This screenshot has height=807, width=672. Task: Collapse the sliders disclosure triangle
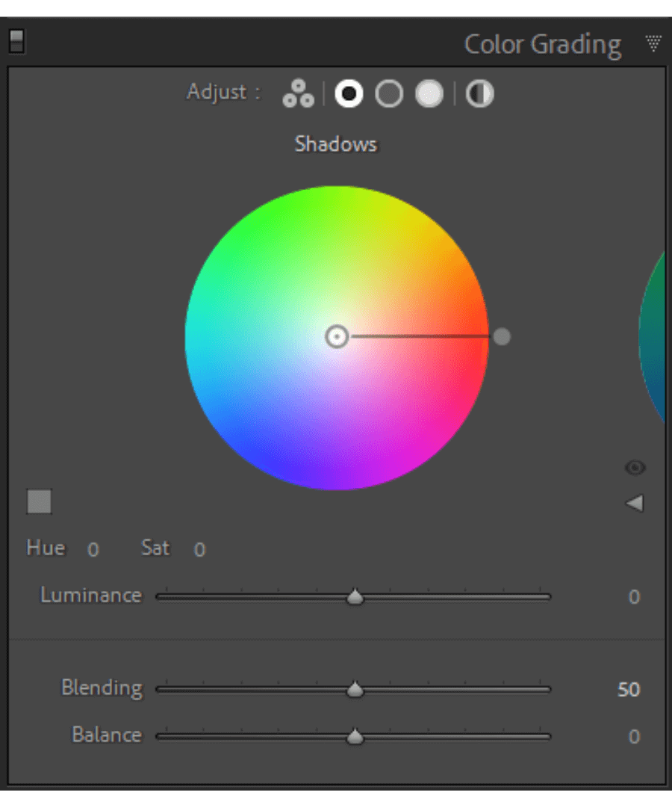click(635, 503)
